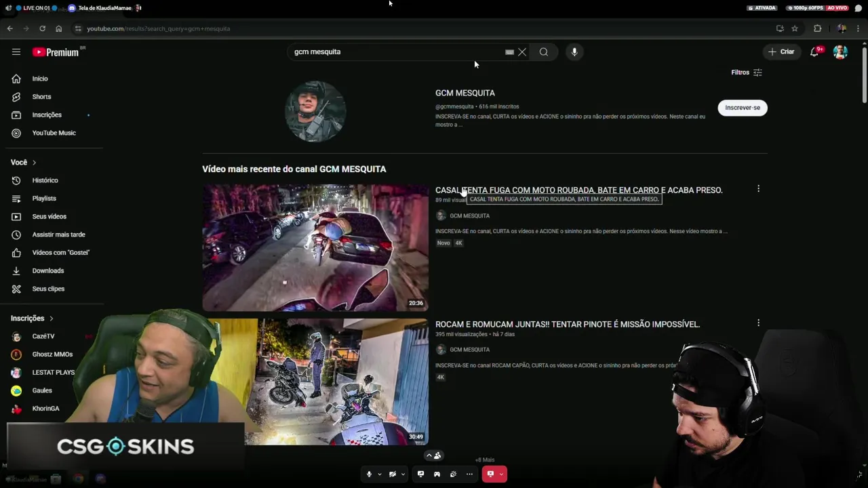Click the magnifier search button
The width and height of the screenshot is (868, 488).
click(x=544, y=52)
